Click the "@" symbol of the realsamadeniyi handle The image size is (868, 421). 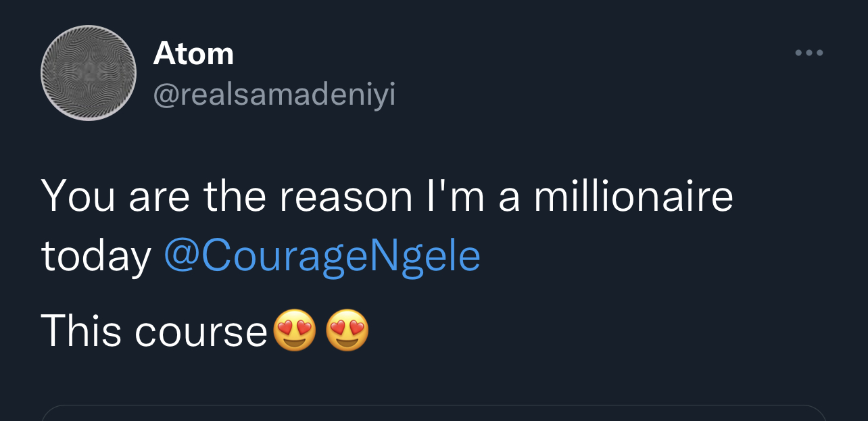point(166,95)
